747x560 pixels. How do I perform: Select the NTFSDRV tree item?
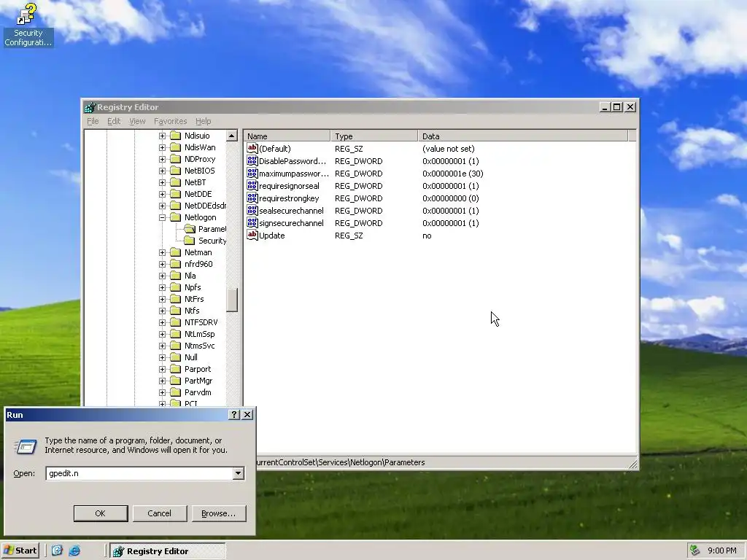[x=201, y=322]
